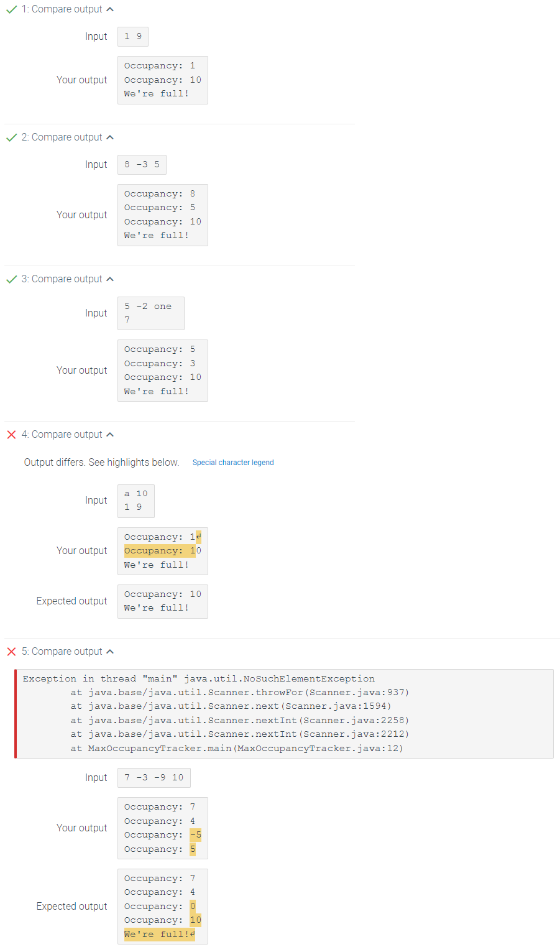Screen dimensions: 560x947
Task: Click test 4's Expected output box
Action: 162,601
